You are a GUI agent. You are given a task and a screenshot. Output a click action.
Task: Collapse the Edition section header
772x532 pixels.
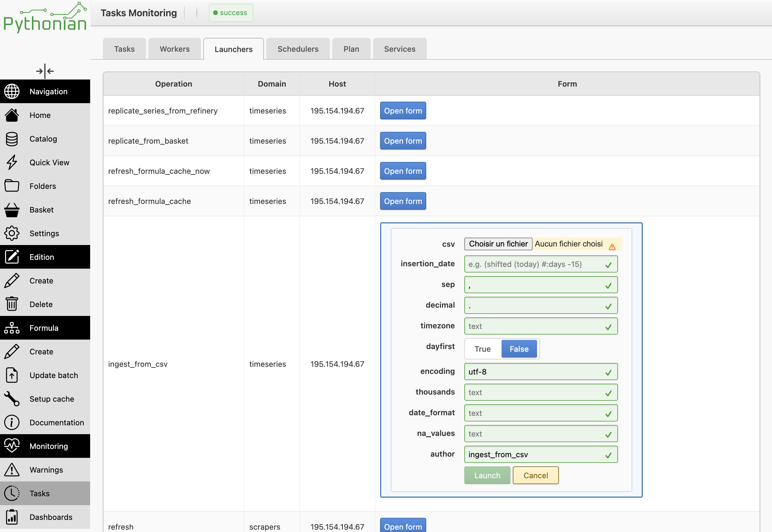tap(45, 257)
